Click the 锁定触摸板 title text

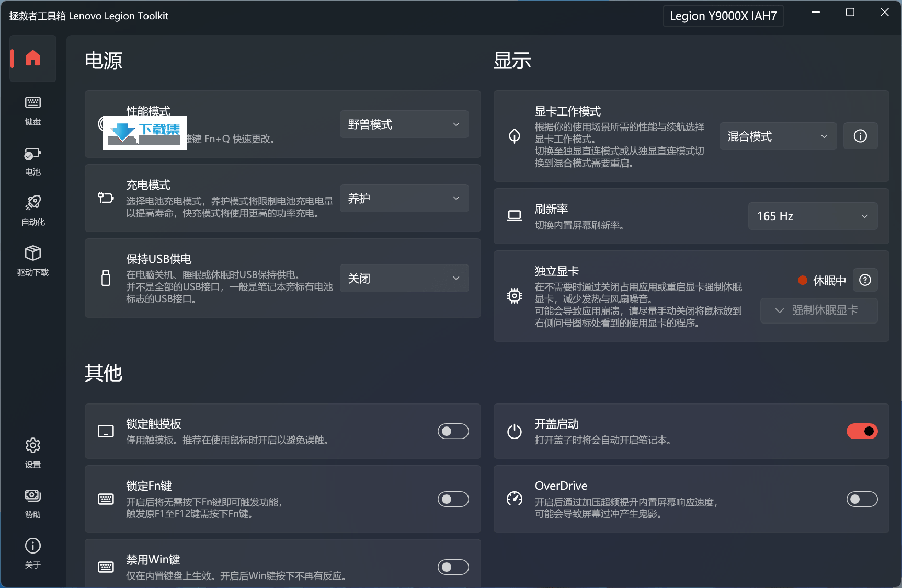[x=154, y=424]
